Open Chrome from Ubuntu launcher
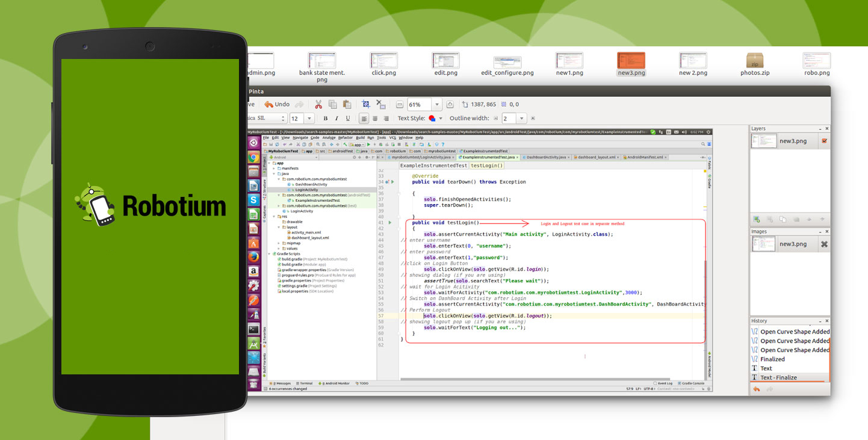 pos(254,157)
